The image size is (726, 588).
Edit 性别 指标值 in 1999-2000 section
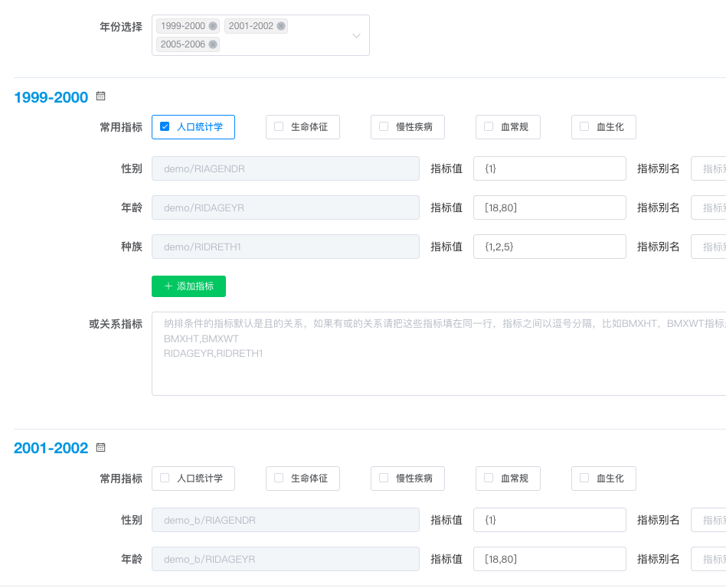(x=550, y=168)
